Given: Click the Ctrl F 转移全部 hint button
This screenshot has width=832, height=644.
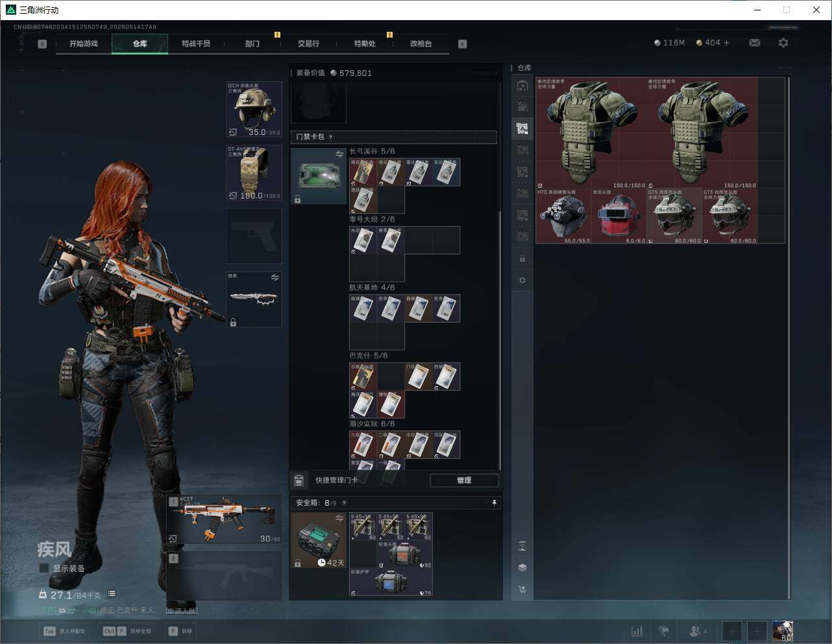Looking at the screenshot, I should pos(128,631).
